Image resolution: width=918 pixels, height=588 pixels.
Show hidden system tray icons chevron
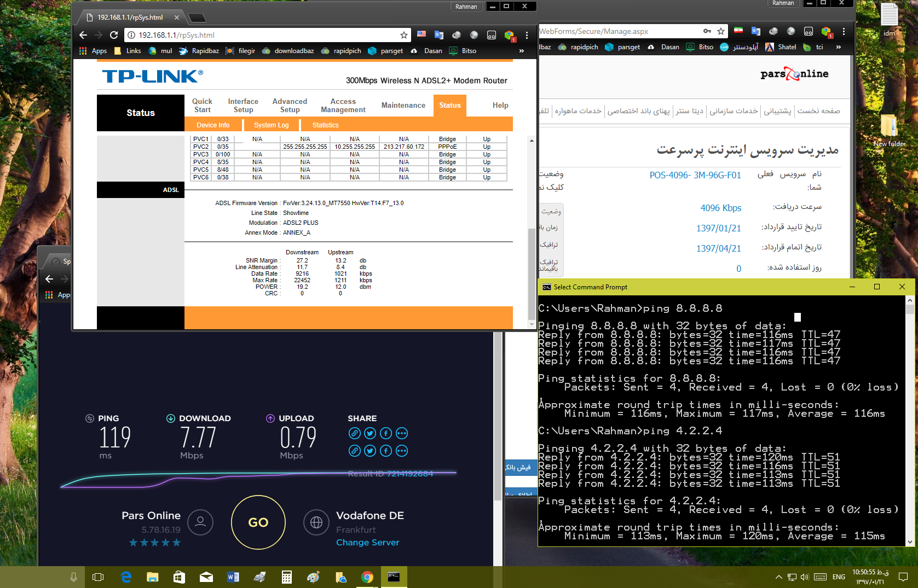[778, 577]
